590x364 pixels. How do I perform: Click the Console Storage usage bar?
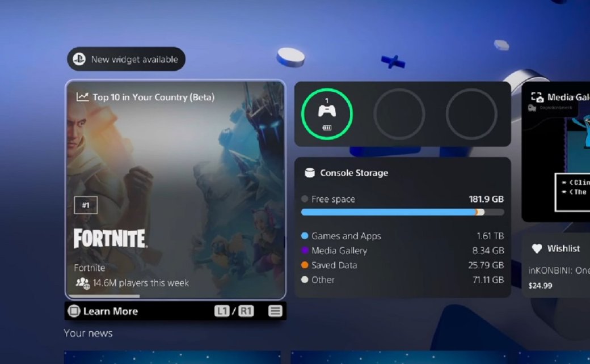tap(402, 213)
